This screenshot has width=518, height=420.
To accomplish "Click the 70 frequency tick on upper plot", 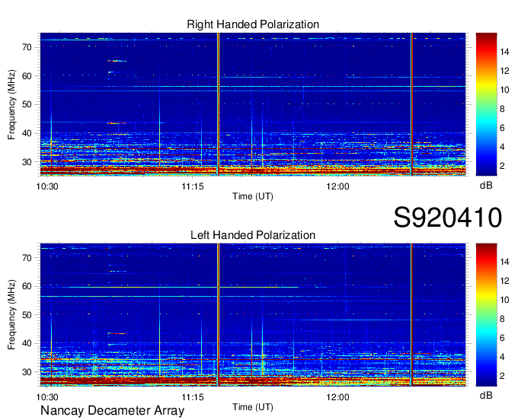I will [27, 47].
